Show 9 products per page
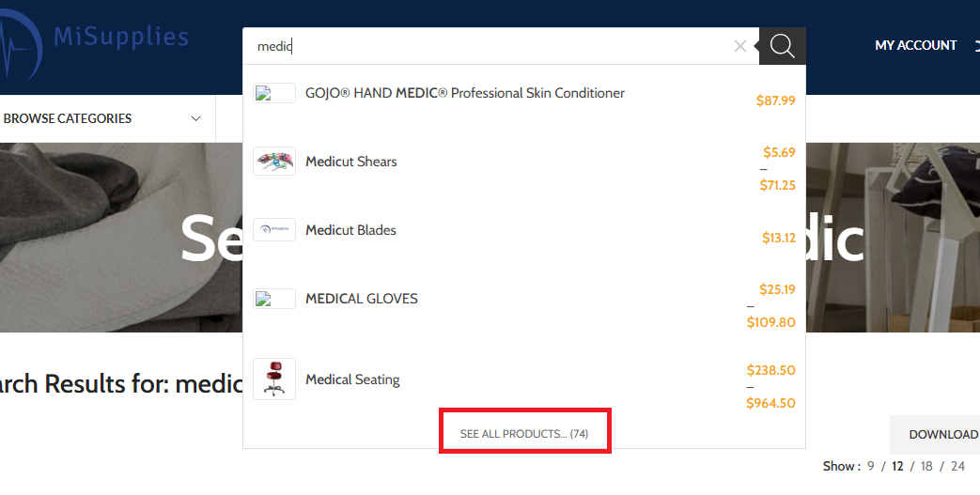 coord(871,466)
